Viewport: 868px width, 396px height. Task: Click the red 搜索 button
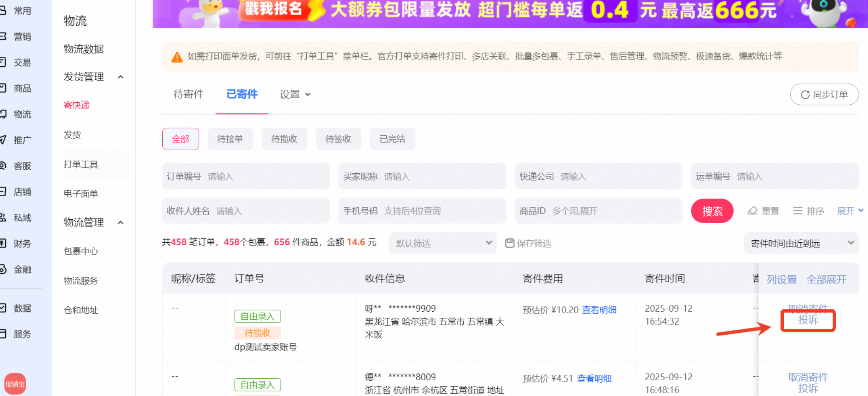(712, 211)
